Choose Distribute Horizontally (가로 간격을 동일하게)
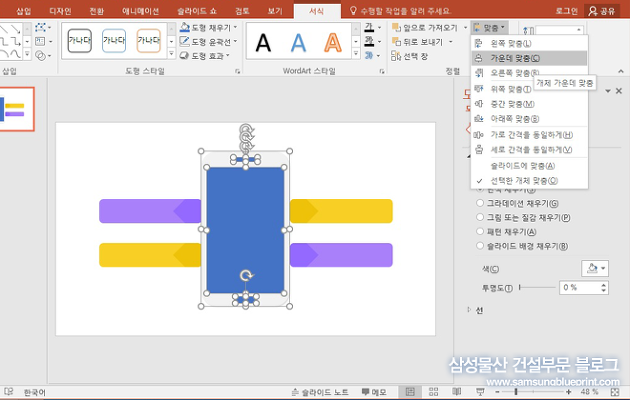The image size is (630, 400). pos(529,135)
